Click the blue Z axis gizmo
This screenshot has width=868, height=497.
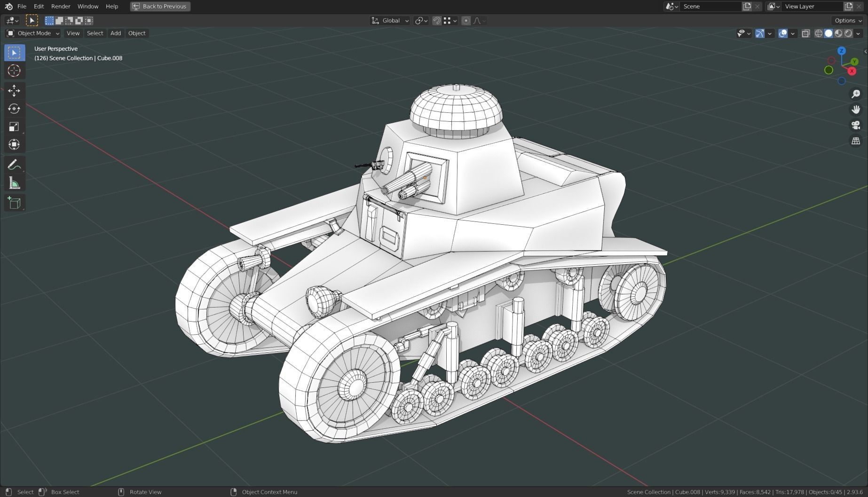[842, 51]
